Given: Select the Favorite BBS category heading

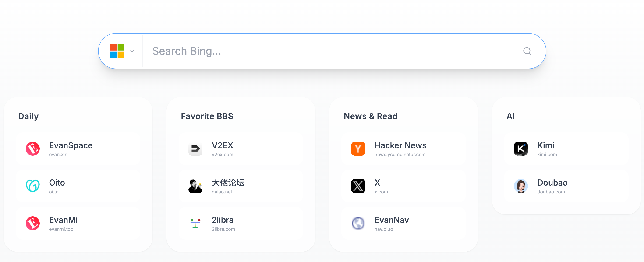Looking at the screenshot, I should pos(207,116).
